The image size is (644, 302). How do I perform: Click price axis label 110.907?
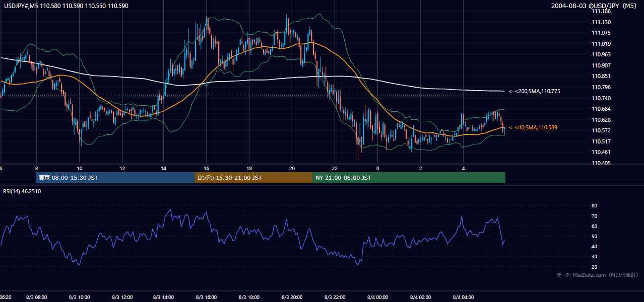point(601,65)
